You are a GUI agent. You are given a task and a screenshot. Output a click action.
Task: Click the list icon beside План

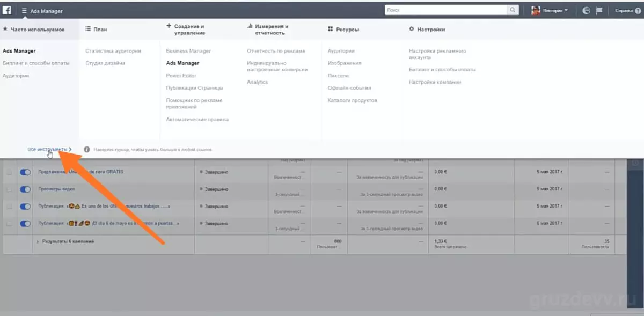click(x=89, y=30)
